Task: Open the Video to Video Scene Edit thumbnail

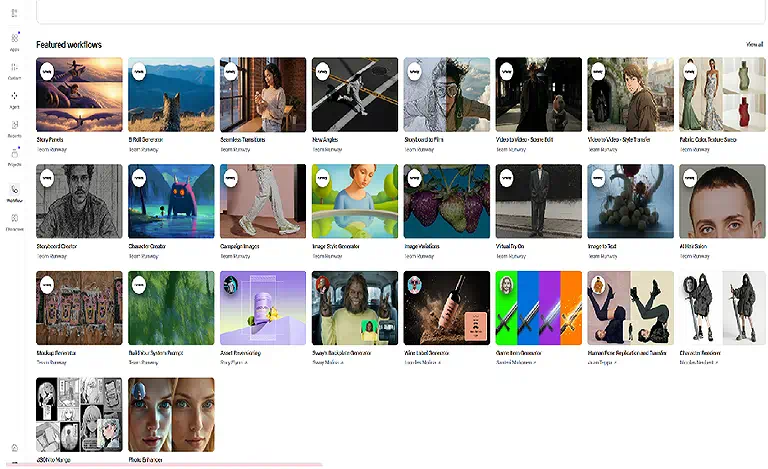Action: [x=539, y=94]
